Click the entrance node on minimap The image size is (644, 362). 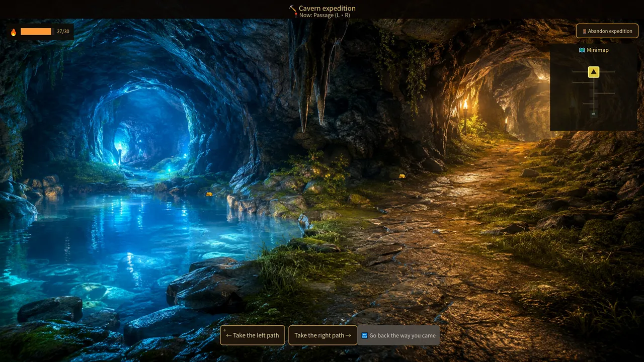[x=594, y=114]
